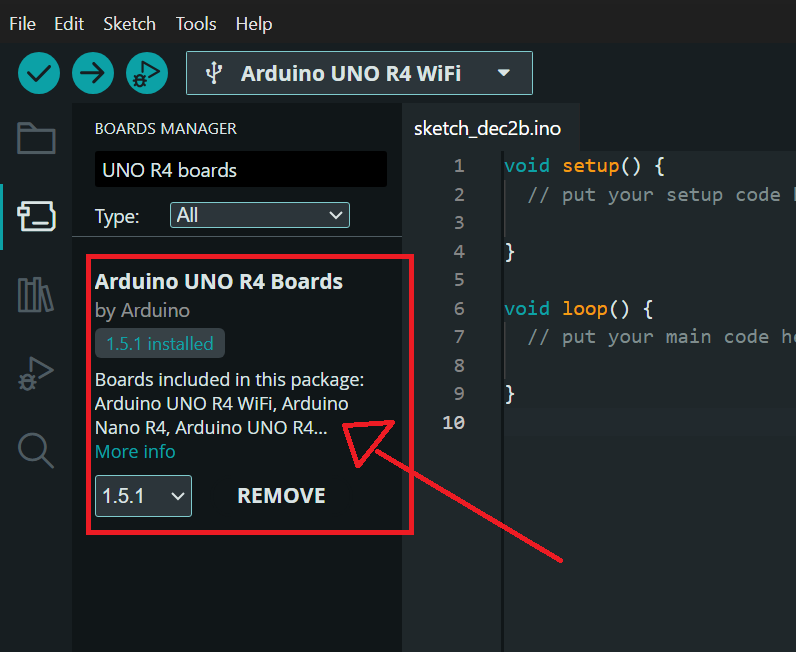This screenshot has height=652, width=796.
Task: Follow the More info link
Action: tap(135, 452)
